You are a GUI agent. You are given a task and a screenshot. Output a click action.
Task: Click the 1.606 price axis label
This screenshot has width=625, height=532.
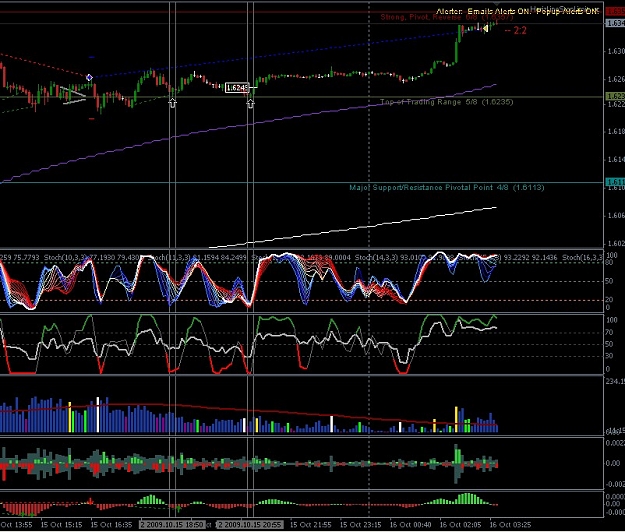click(x=616, y=216)
